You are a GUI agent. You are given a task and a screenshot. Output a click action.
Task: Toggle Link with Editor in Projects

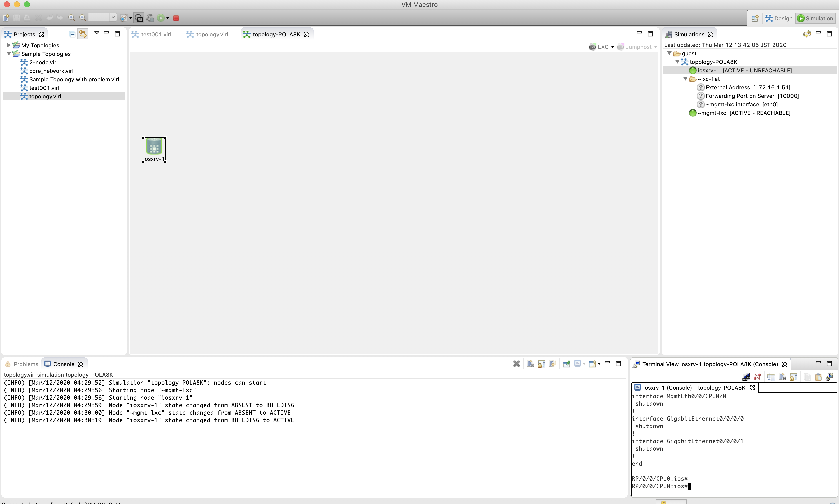(x=83, y=34)
